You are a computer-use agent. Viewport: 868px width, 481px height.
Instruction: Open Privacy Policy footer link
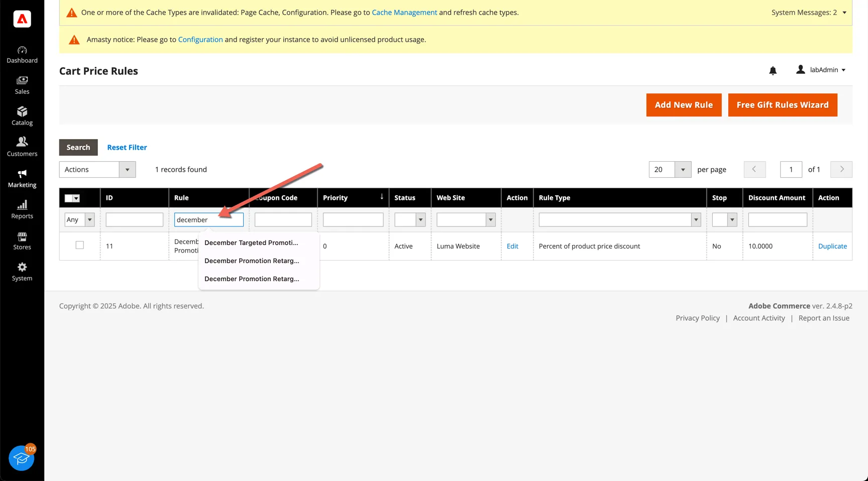point(698,318)
